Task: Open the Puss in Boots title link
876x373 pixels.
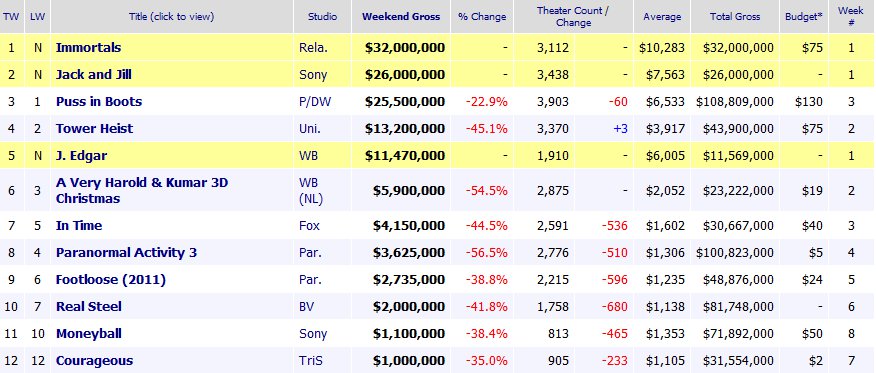Action: pos(99,102)
